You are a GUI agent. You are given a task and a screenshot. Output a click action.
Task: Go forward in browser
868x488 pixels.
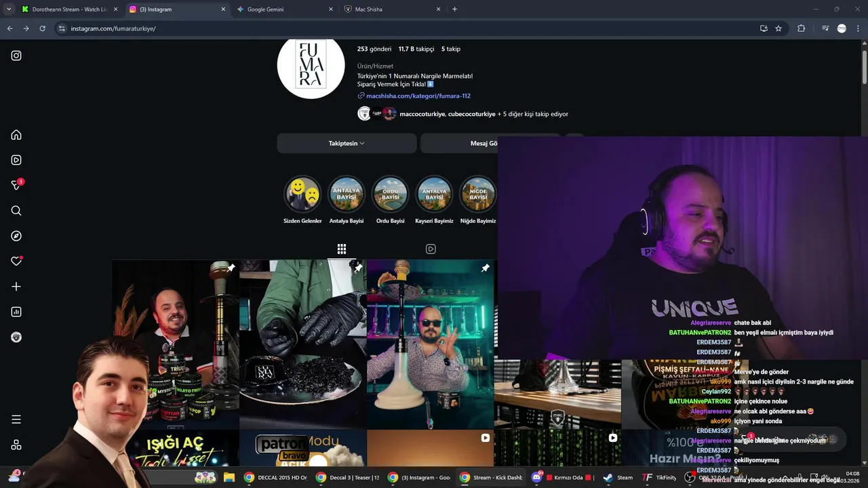click(x=26, y=28)
